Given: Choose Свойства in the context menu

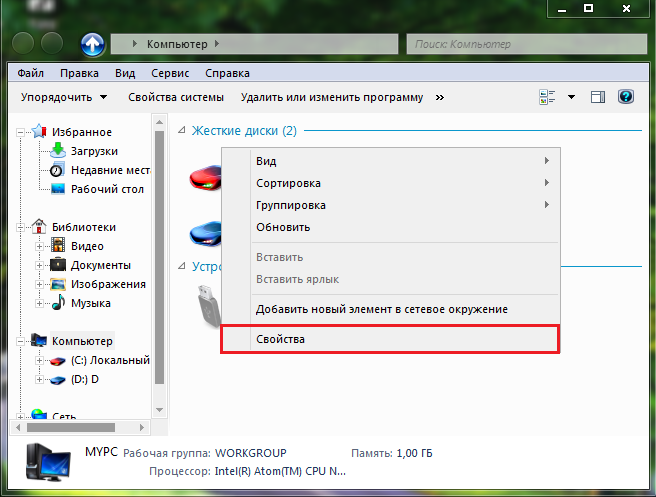Looking at the screenshot, I should (x=390, y=339).
